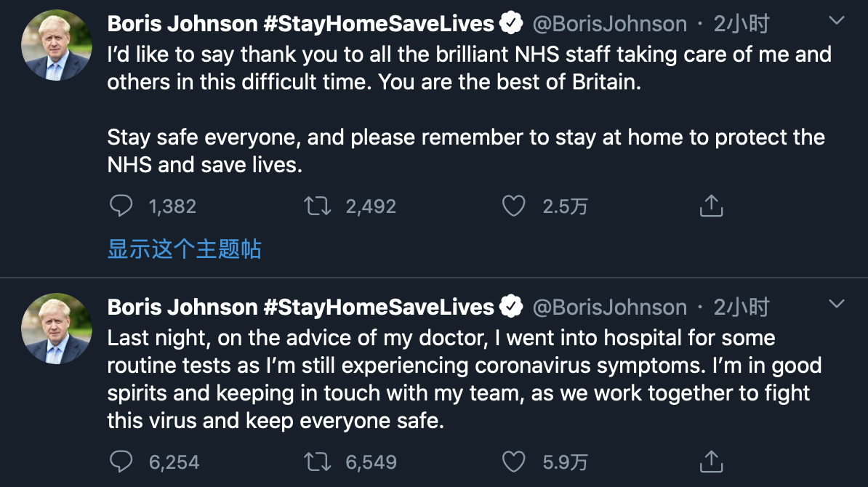Screen dimensions: 868x487
Task: Reply to the NHS staff thank-you tweet
Action: click(121, 206)
